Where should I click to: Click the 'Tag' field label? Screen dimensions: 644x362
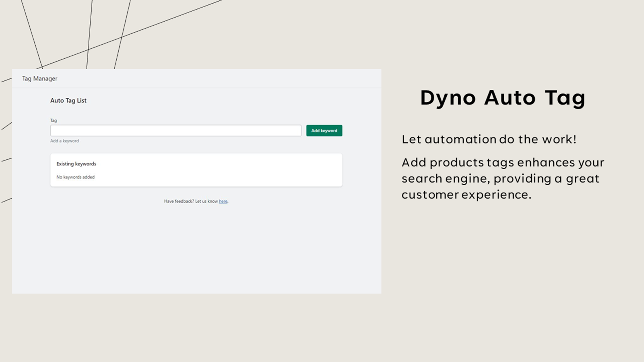click(54, 120)
